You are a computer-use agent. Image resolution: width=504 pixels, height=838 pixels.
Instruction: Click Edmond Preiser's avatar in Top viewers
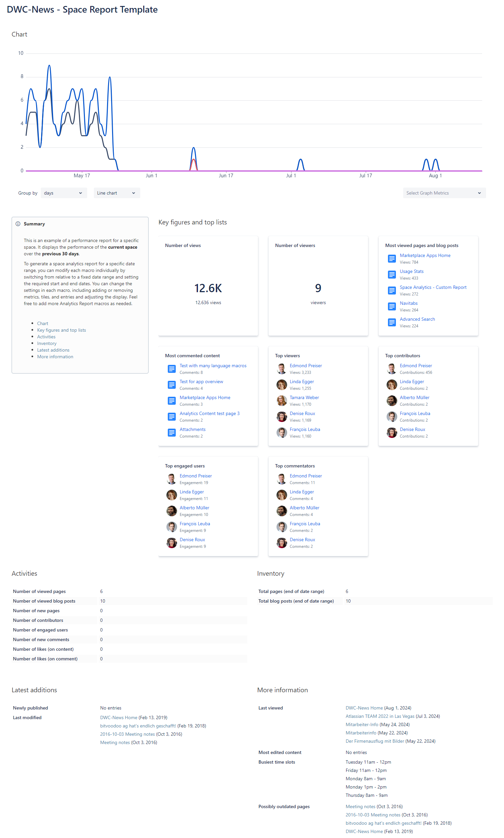pyautogui.click(x=282, y=369)
